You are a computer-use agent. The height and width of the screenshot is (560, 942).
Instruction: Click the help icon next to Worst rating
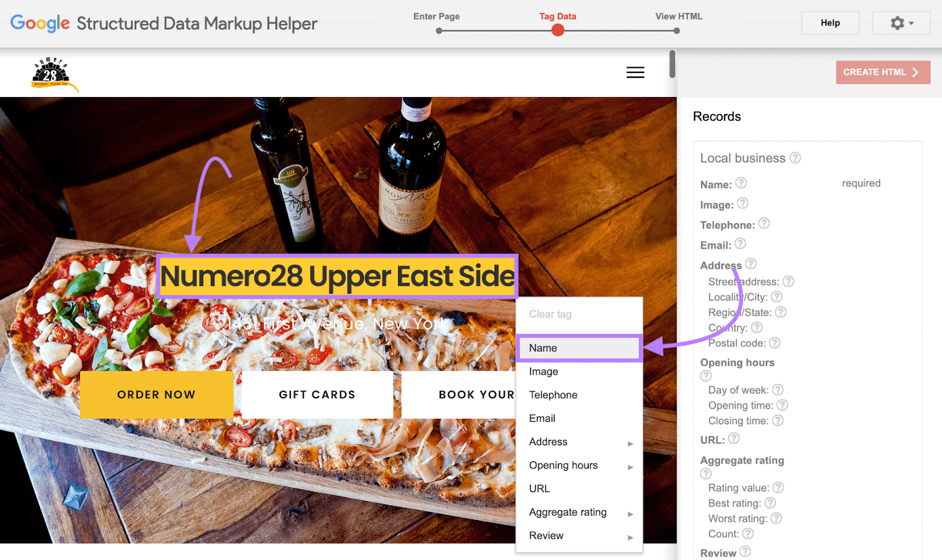click(x=777, y=518)
